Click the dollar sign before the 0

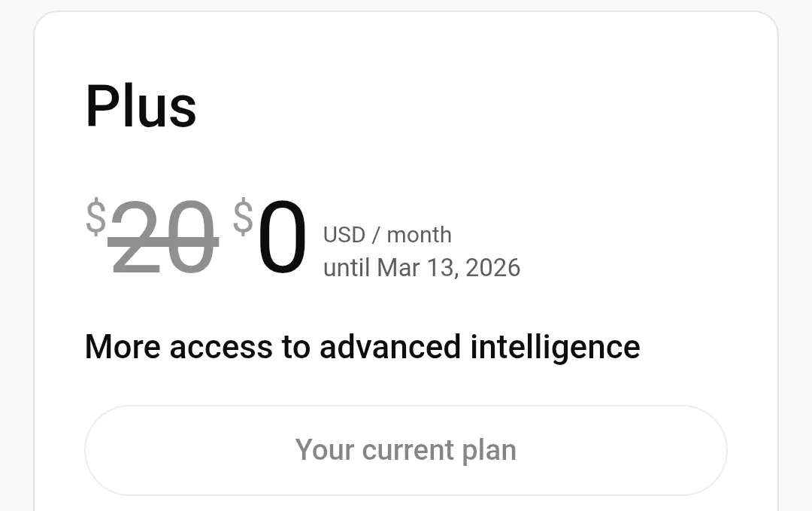[243, 217]
